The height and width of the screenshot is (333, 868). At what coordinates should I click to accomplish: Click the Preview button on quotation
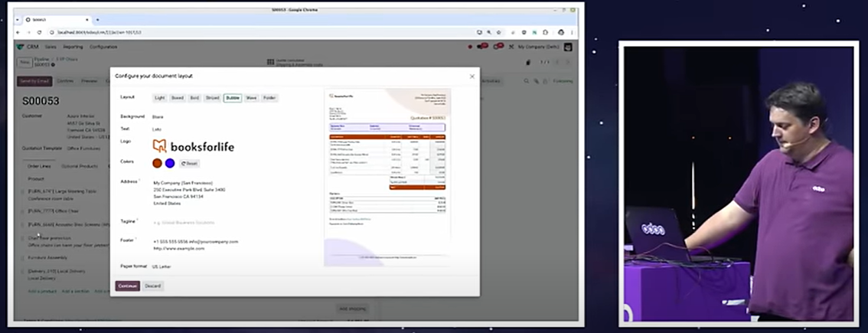click(x=89, y=81)
